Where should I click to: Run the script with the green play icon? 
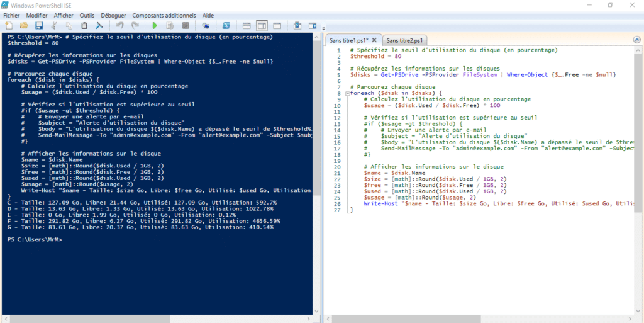click(x=155, y=26)
